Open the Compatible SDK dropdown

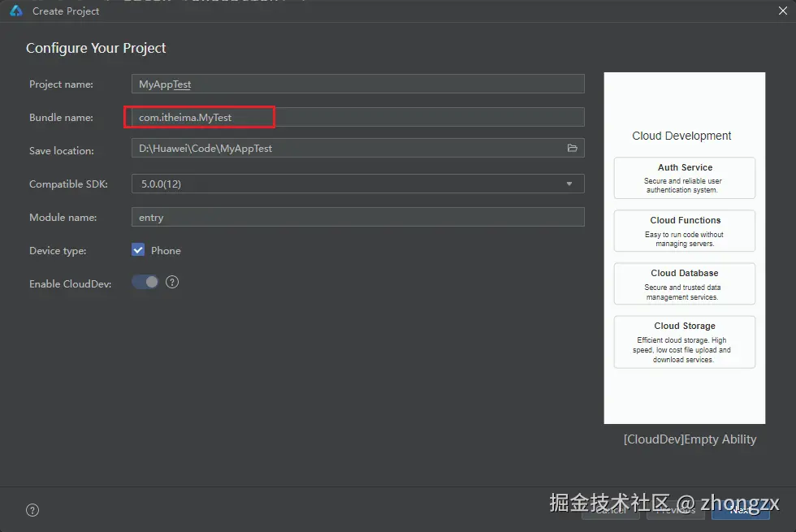tap(358, 184)
